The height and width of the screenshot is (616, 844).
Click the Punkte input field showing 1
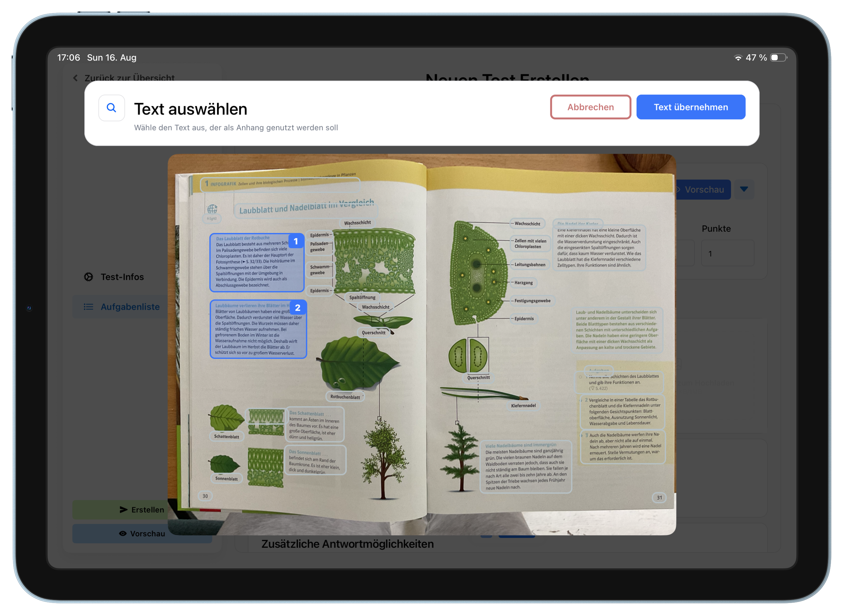click(x=727, y=253)
